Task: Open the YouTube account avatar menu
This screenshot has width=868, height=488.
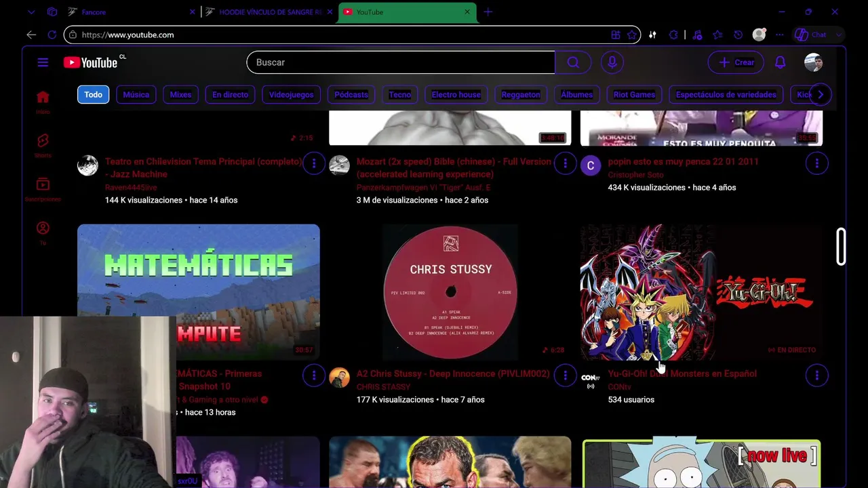Action: pyautogui.click(x=813, y=62)
